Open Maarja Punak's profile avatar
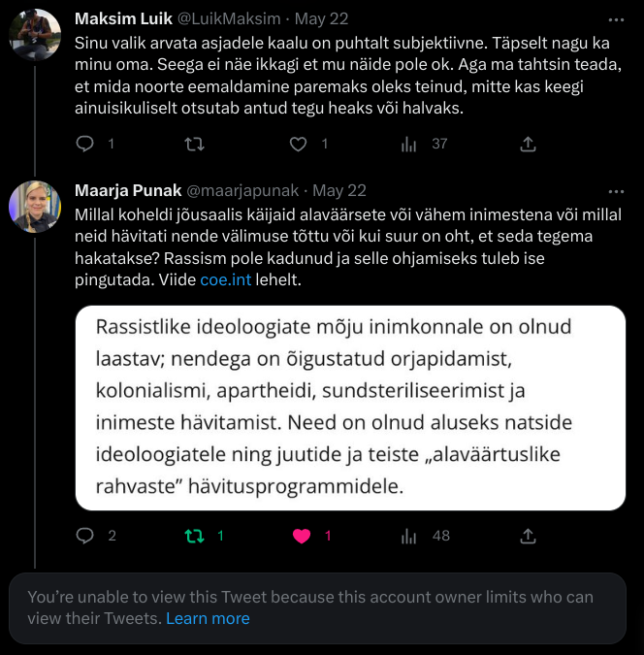The image size is (644, 655). coord(35,207)
